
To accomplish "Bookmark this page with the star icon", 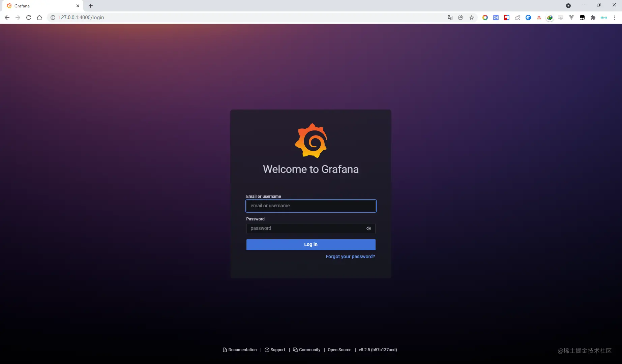I will tap(472, 18).
